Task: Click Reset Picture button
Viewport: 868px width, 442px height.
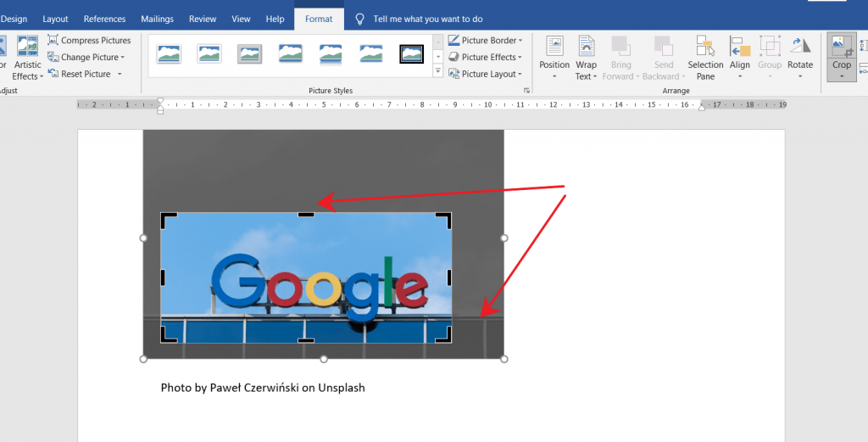Action: pyautogui.click(x=85, y=74)
